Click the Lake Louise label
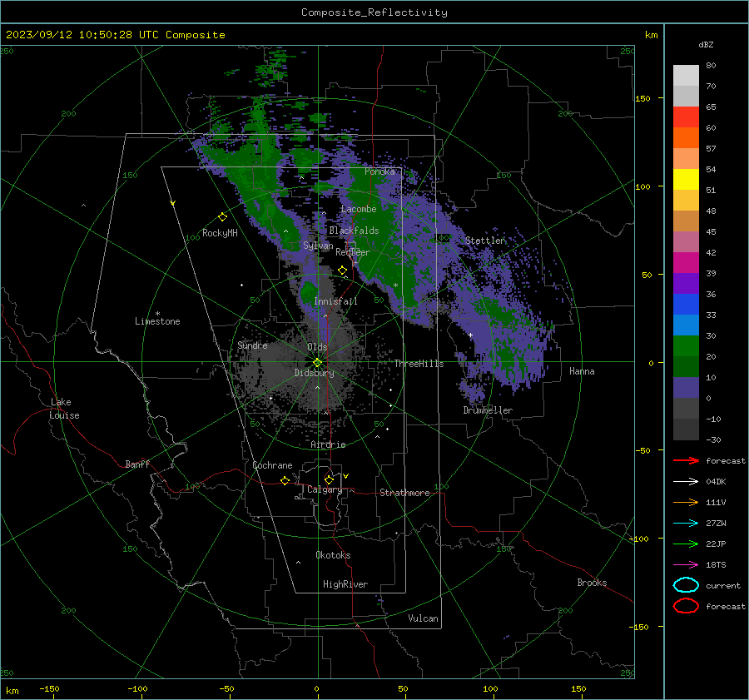Viewport: 749px width, 700px height. click(x=64, y=409)
